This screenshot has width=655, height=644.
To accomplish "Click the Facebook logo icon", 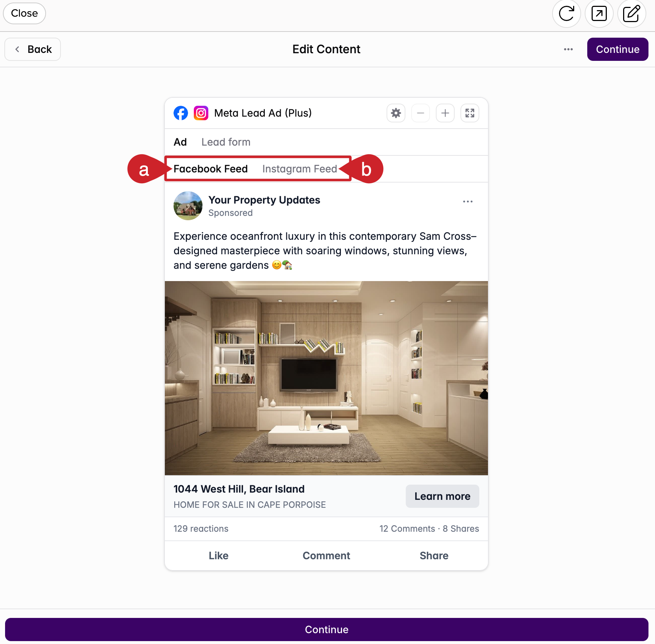I will [x=181, y=113].
